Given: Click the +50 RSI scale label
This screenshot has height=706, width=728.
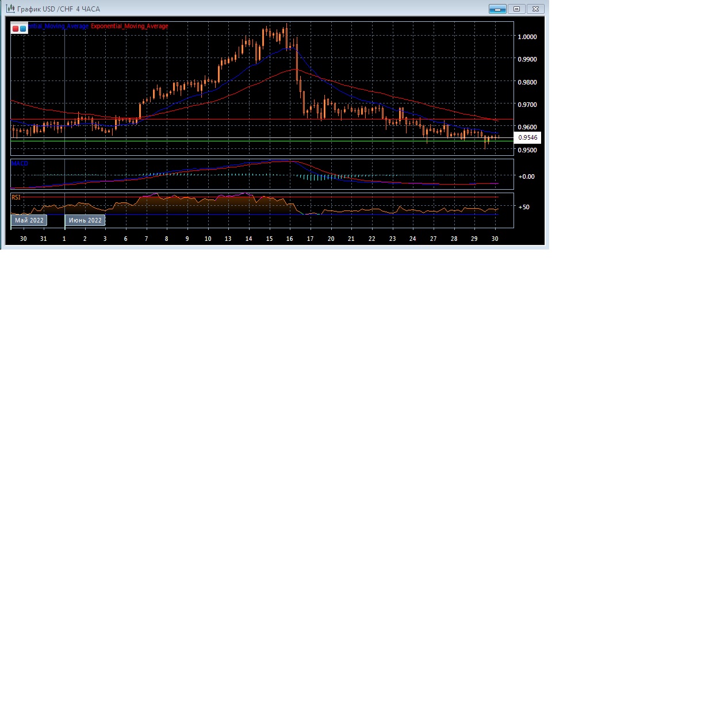Looking at the screenshot, I should click(524, 207).
